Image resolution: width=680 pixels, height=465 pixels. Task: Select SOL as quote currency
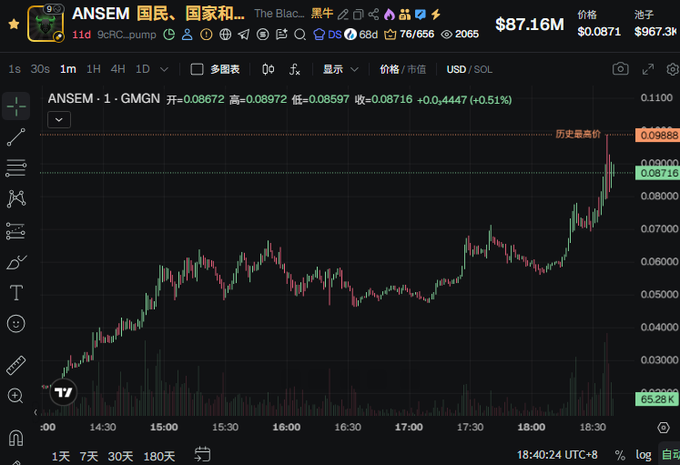pyautogui.click(x=483, y=69)
